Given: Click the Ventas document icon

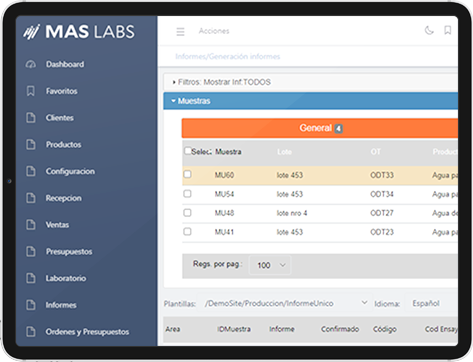Looking at the screenshot, I should tap(31, 225).
